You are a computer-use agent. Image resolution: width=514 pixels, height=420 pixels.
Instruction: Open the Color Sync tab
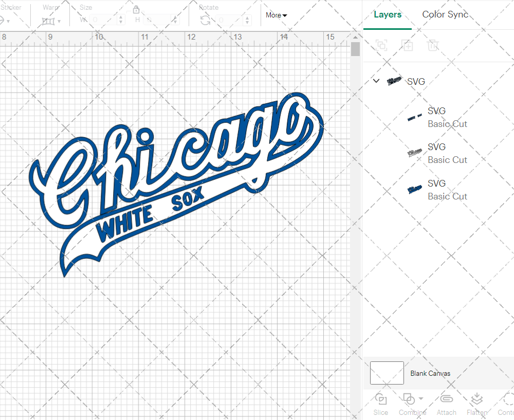click(x=445, y=14)
